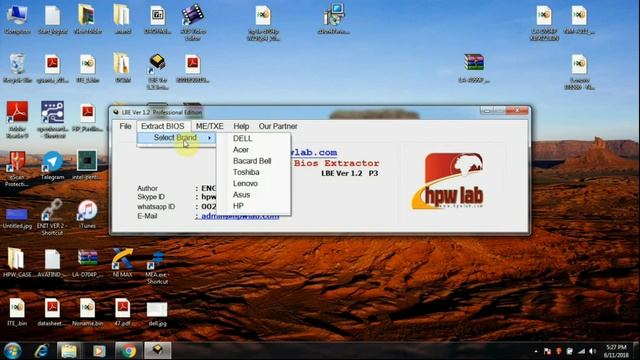Open the AVAFIND blank file icon
Screen dimensions: 640x360
[x=52, y=263]
